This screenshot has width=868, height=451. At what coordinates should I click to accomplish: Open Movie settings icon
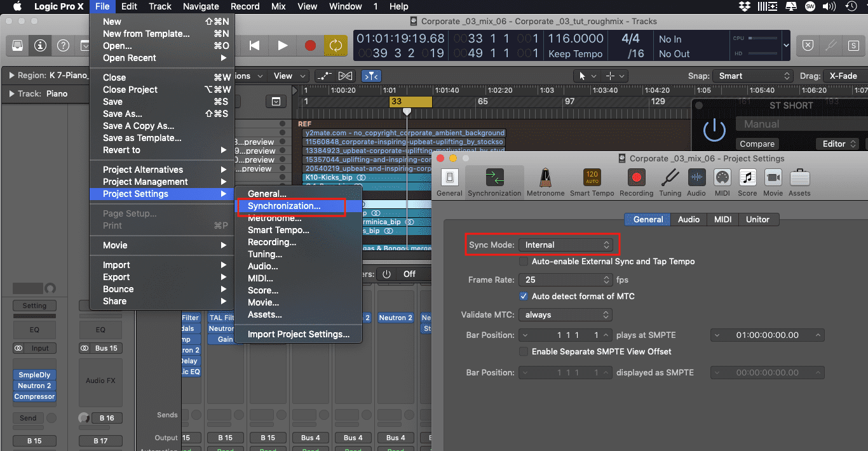773,182
